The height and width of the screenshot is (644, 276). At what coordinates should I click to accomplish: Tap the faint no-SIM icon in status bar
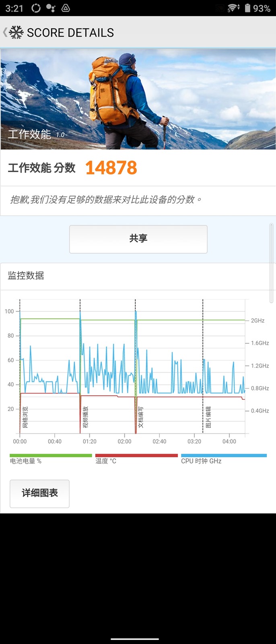click(x=220, y=8)
